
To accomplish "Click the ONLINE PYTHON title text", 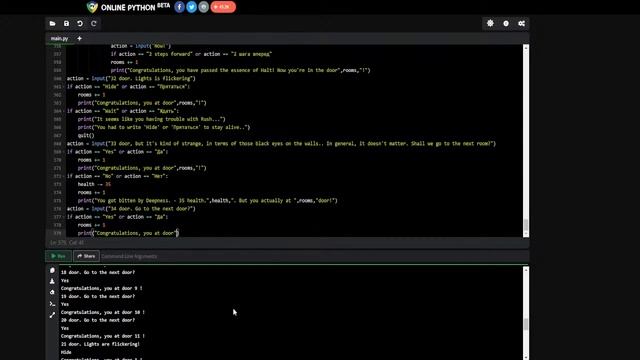I will click(x=128, y=7).
